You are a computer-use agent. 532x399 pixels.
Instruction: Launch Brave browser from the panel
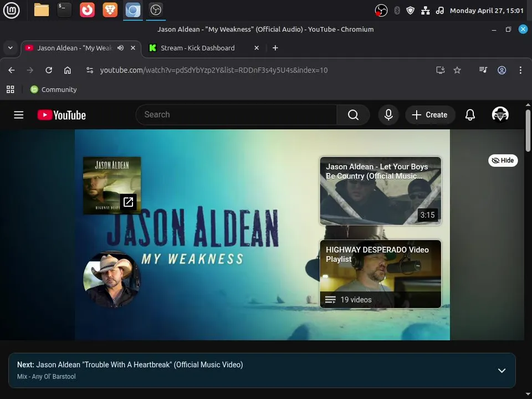point(110,10)
